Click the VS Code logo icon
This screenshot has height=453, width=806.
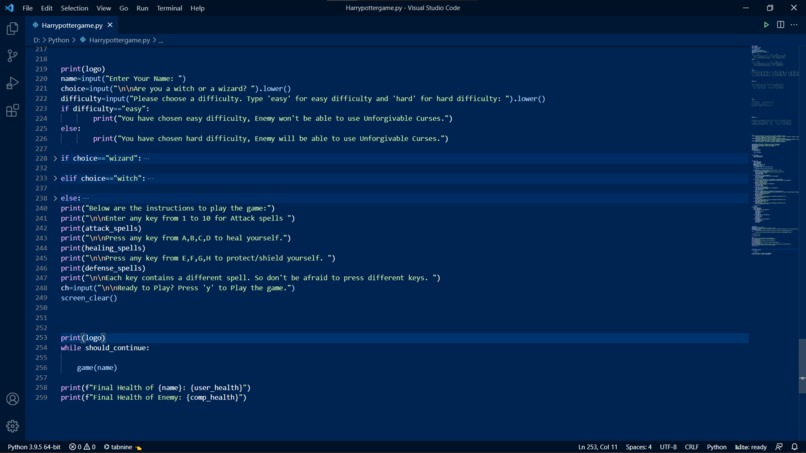click(x=9, y=8)
